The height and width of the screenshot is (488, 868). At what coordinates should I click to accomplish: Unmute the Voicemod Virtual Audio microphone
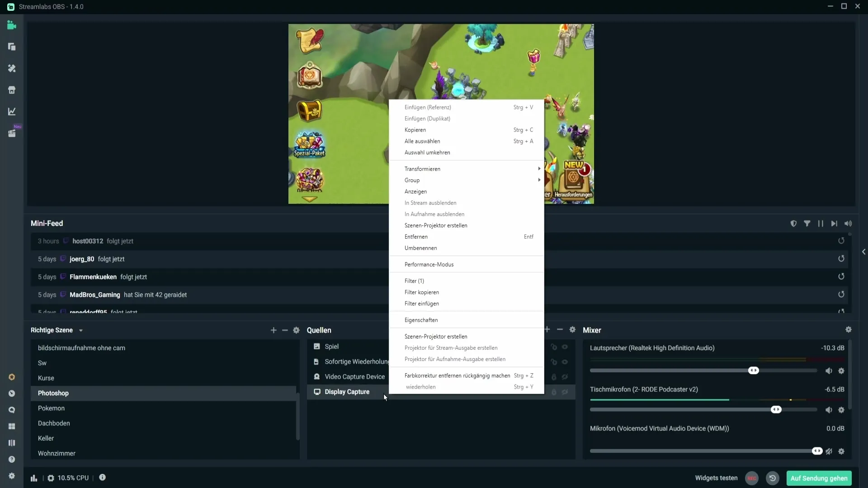coord(829,451)
